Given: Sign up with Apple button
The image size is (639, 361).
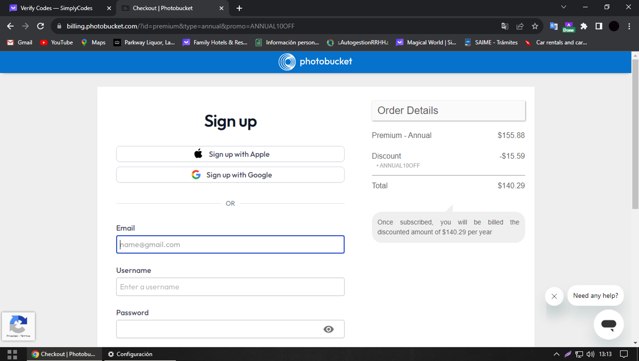Looking at the screenshot, I should [230, 154].
